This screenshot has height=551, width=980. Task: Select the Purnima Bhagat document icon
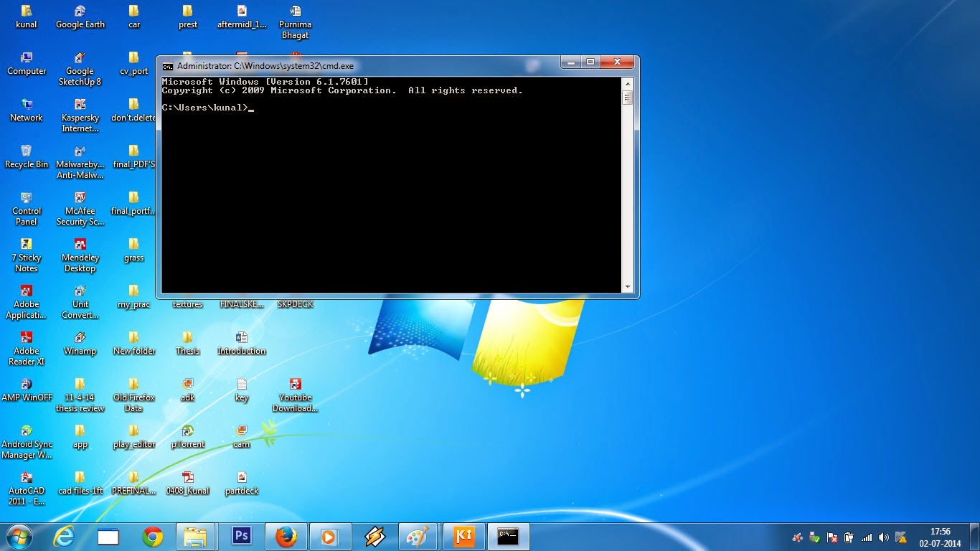click(296, 22)
